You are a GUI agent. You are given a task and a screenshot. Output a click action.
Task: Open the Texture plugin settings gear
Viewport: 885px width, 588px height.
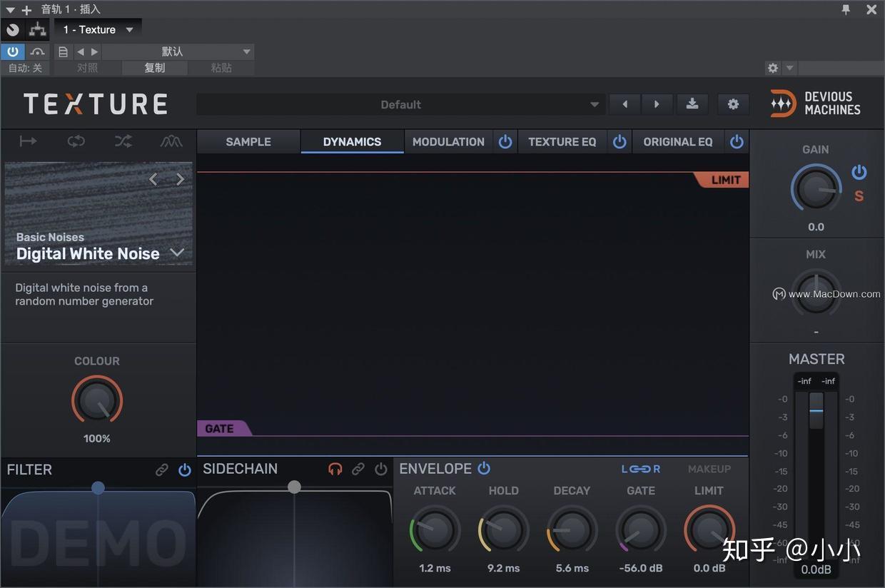[x=733, y=103]
